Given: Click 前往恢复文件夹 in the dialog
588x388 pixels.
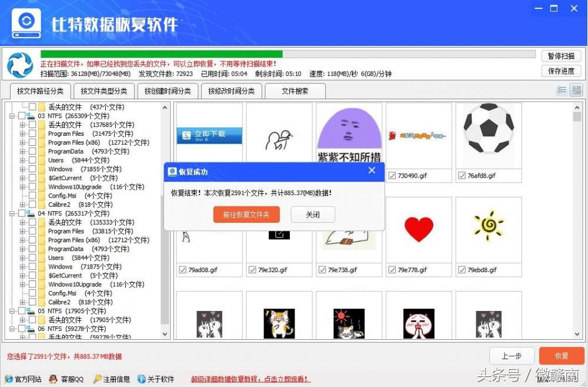Looking at the screenshot, I should pos(246,215).
